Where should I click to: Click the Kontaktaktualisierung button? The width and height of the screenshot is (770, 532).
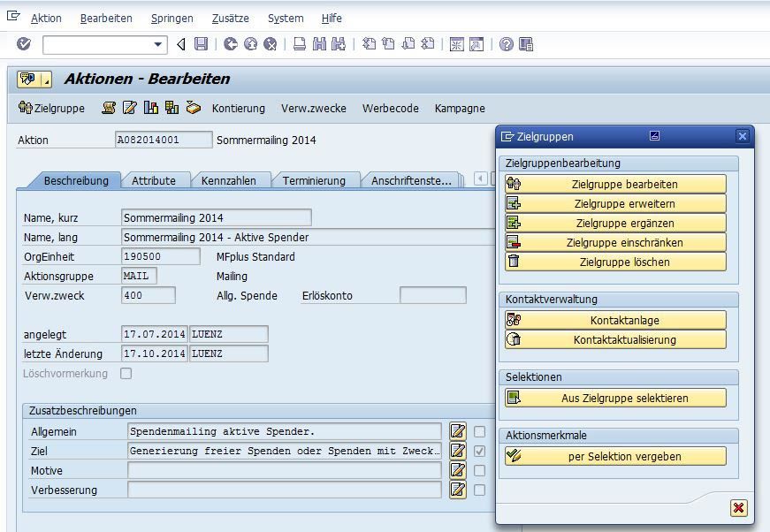(x=615, y=339)
